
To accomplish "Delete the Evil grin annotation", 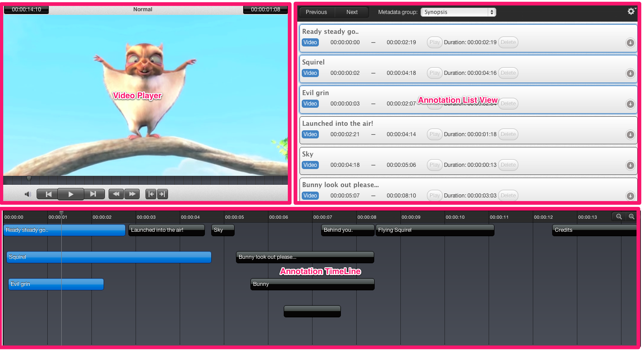I will tap(508, 104).
